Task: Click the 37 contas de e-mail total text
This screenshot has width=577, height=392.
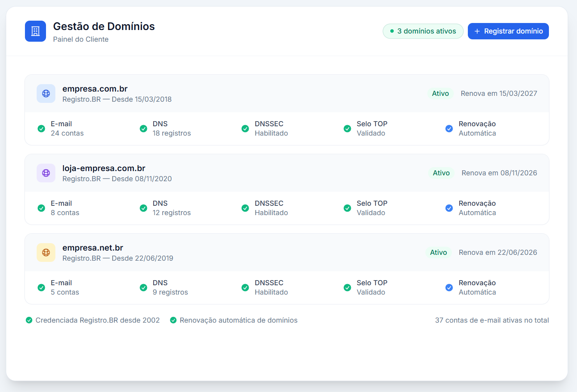Action: (x=492, y=320)
